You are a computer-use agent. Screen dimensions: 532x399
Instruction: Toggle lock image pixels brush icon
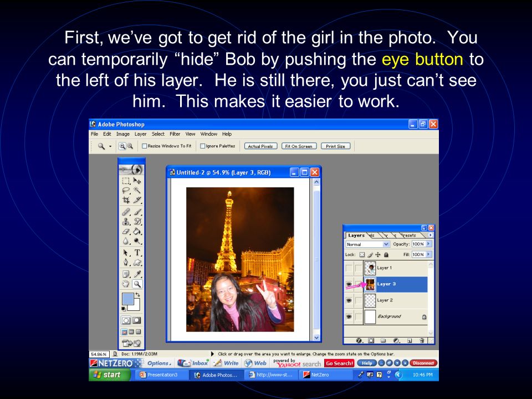pos(370,254)
